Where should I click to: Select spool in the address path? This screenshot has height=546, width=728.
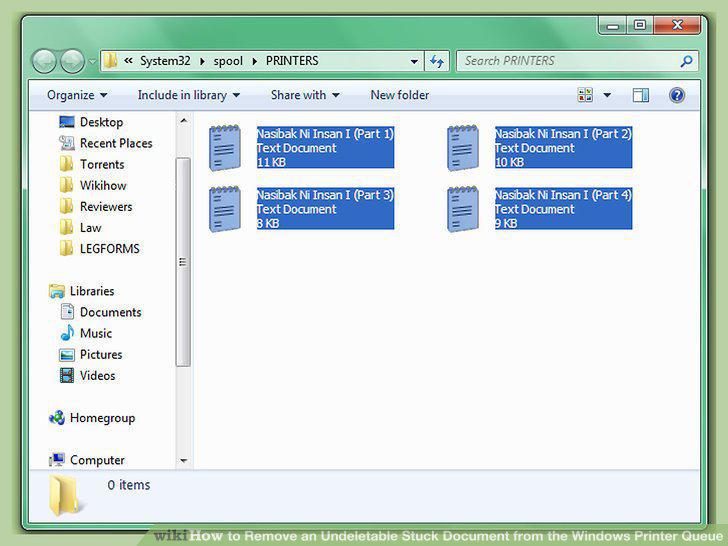click(228, 61)
